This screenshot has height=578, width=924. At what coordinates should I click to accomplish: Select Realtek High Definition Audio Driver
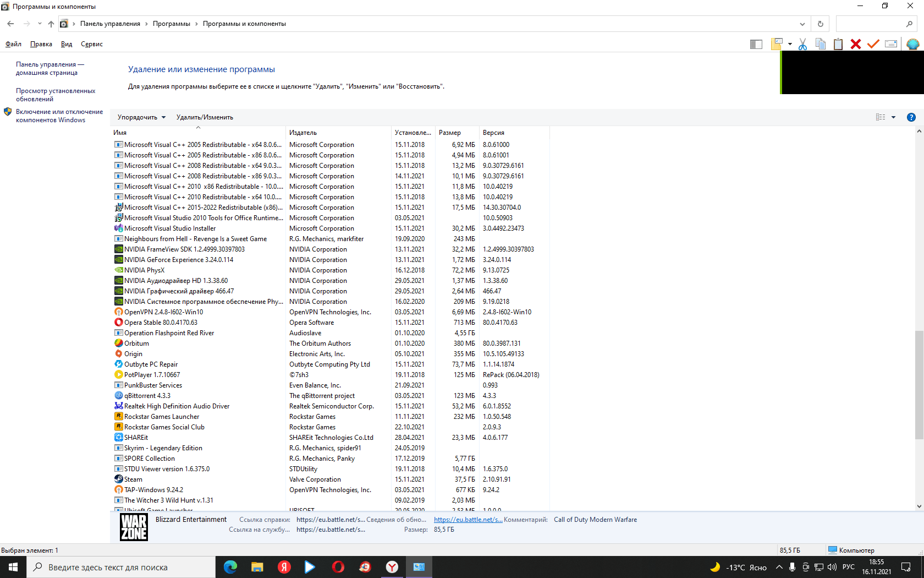(177, 406)
